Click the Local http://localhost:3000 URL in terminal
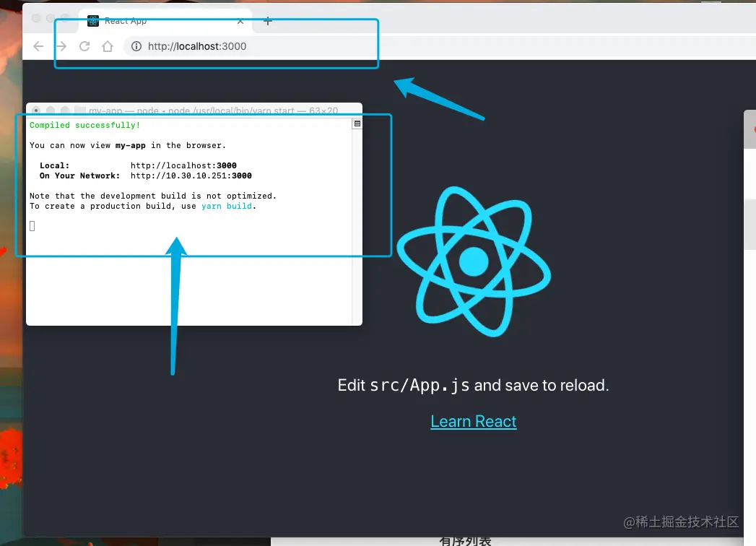 (183, 165)
